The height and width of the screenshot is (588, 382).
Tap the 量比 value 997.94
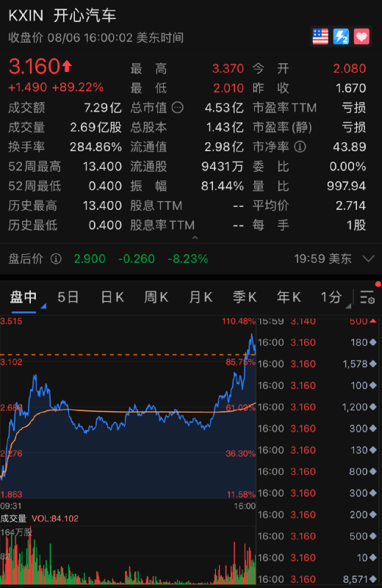click(x=346, y=186)
